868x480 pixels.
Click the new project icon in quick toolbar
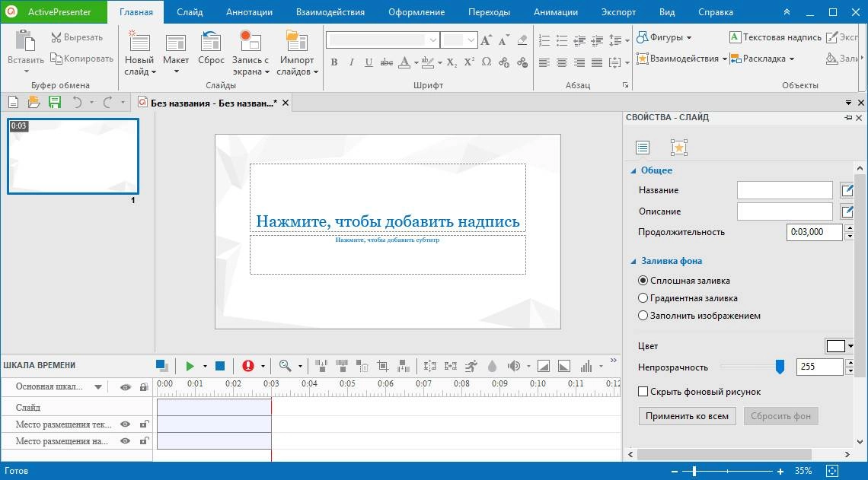[13, 102]
